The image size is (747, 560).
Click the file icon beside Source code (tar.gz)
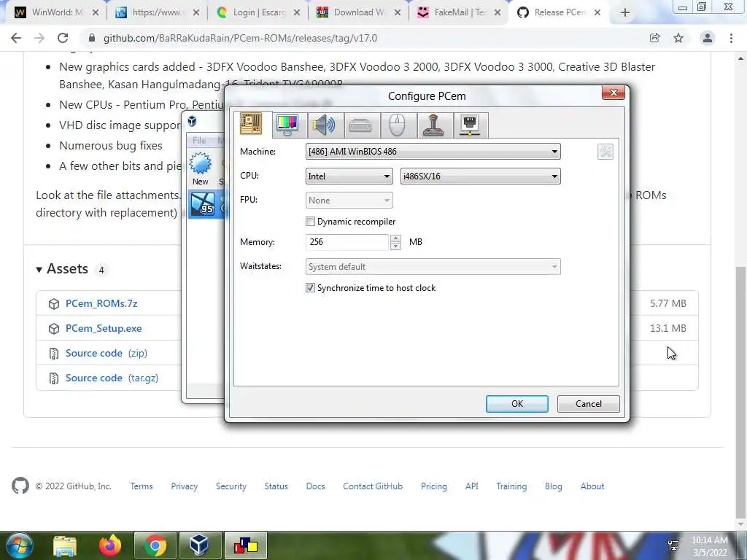pyautogui.click(x=54, y=378)
